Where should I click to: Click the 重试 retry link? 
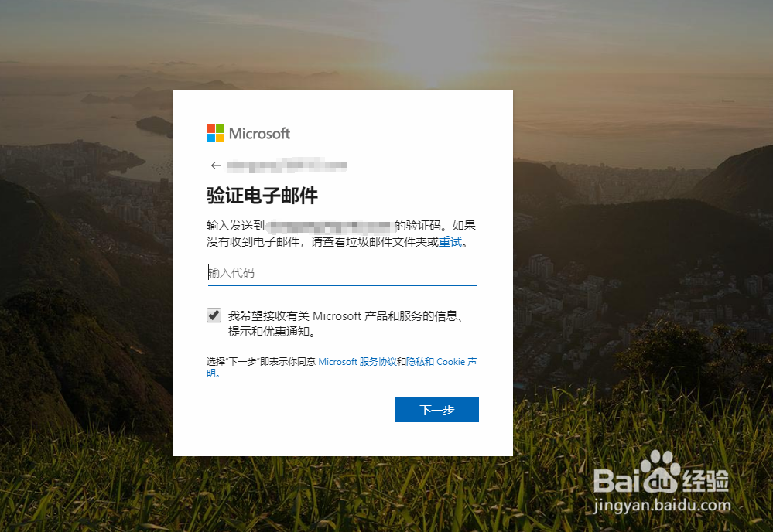pyautogui.click(x=450, y=242)
